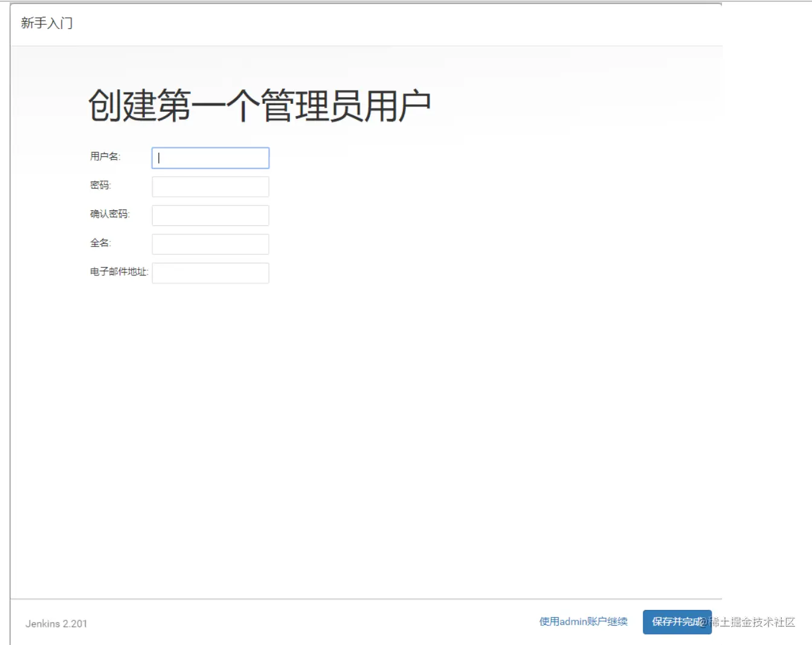Focus the 用户名 username input field
Viewport: 812px width, 645px height.
210,158
